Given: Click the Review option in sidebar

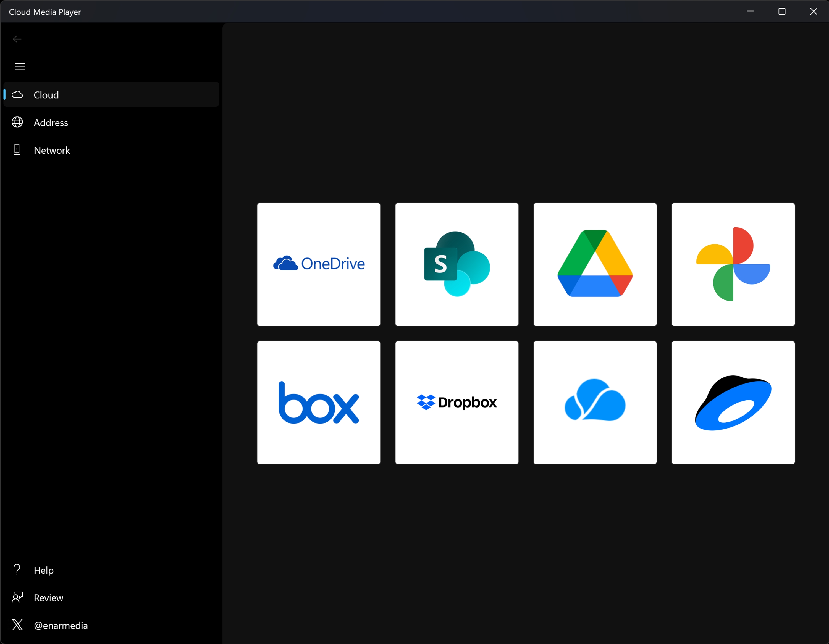Looking at the screenshot, I should tap(48, 598).
